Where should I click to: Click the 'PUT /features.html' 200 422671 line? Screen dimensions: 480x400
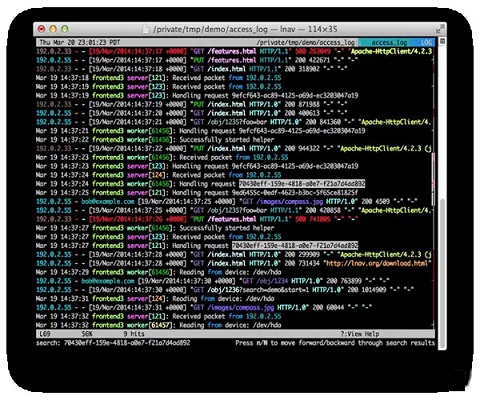point(197,60)
